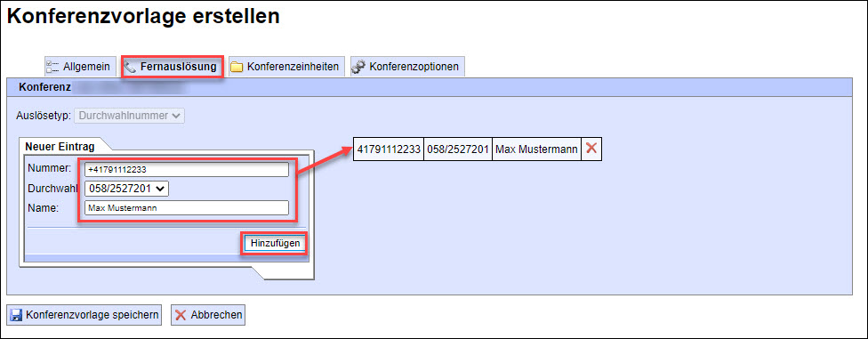Click Konferenzvorlage speichern button
This screenshot has height=339, width=868.
pyautogui.click(x=84, y=315)
